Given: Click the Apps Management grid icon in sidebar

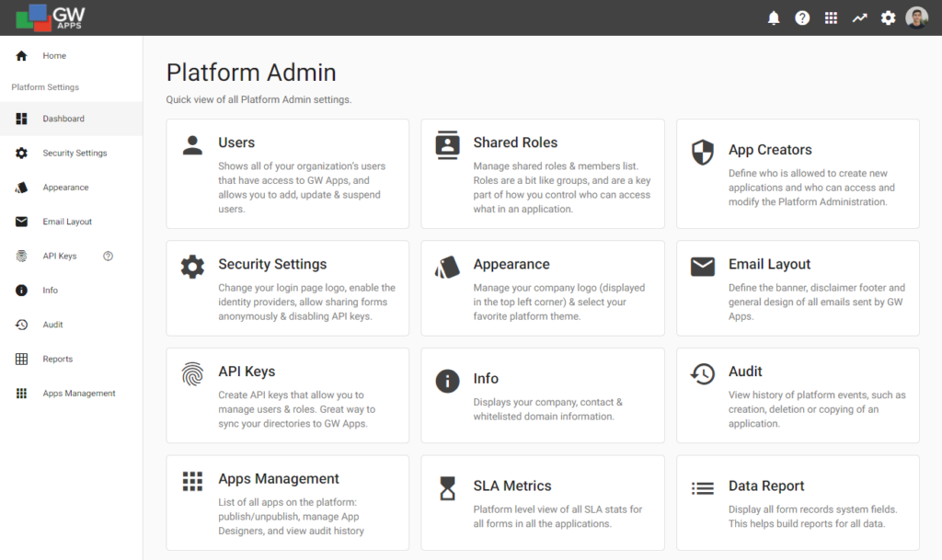Looking at the screenshot, I should coord(22,394).
